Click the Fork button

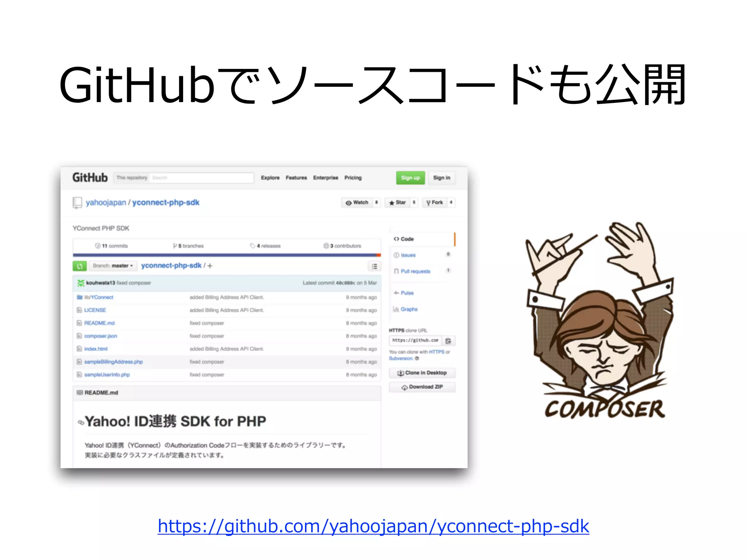coord(434,202)
